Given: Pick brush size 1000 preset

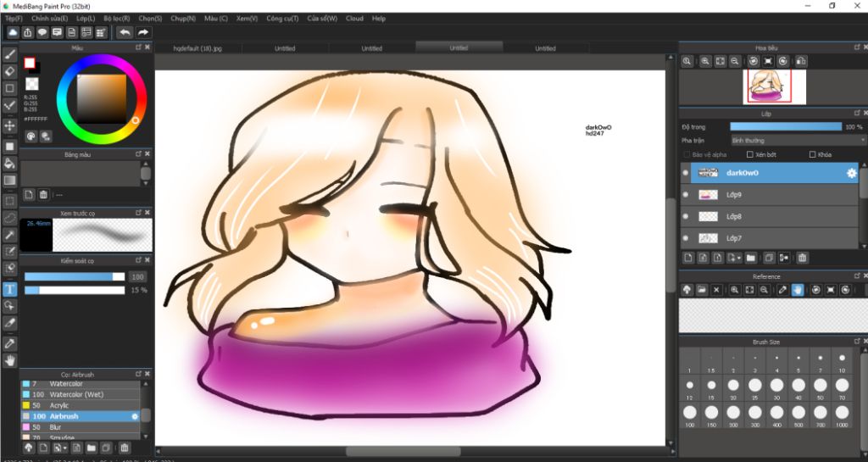Looking at the screenshot, I should point(842,416).
